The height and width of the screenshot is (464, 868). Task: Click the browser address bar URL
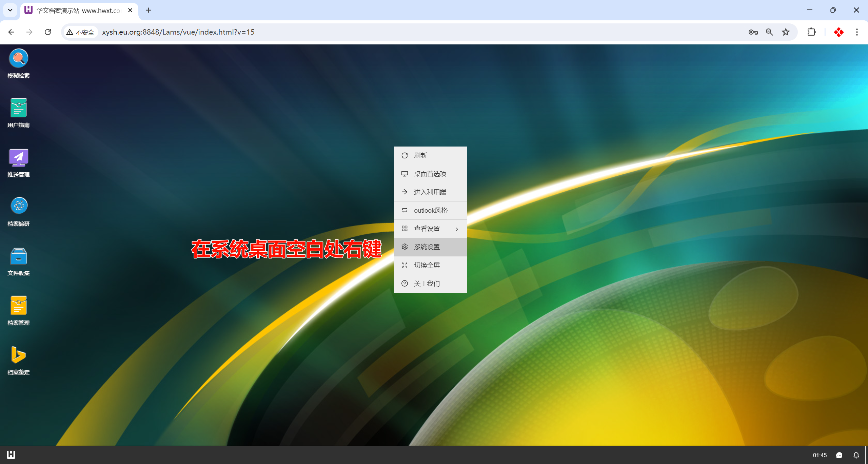coord(178,32)
